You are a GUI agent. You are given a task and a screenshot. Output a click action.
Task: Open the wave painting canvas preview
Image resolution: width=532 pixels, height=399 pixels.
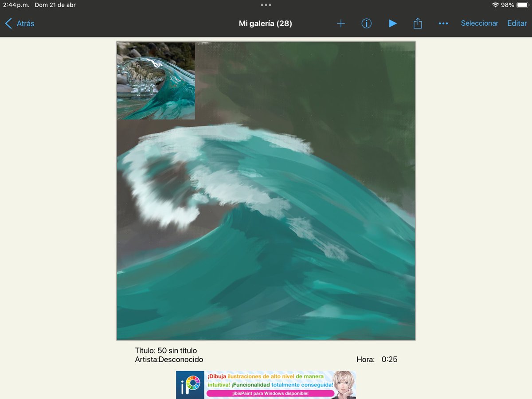[x=266, y=191]
